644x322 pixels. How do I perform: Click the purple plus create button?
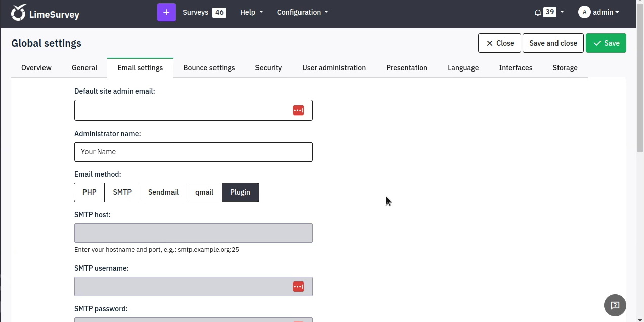tap(166, 12)
